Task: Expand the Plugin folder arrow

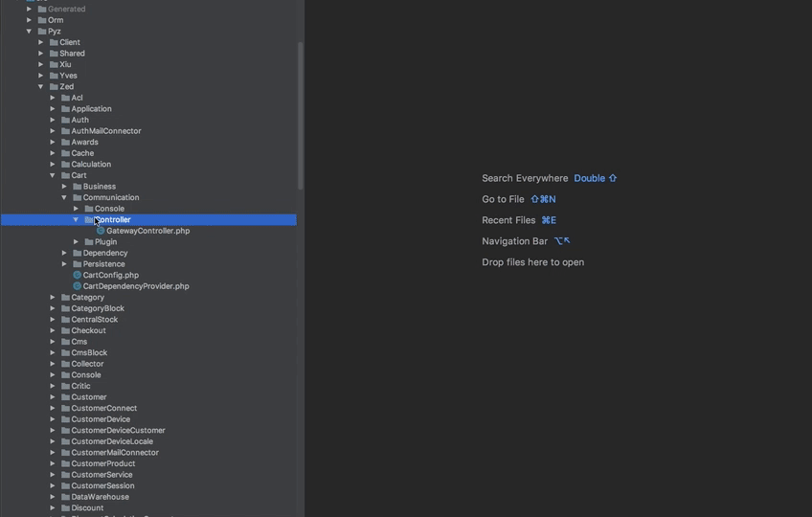Action: click(x=77, y=242)
